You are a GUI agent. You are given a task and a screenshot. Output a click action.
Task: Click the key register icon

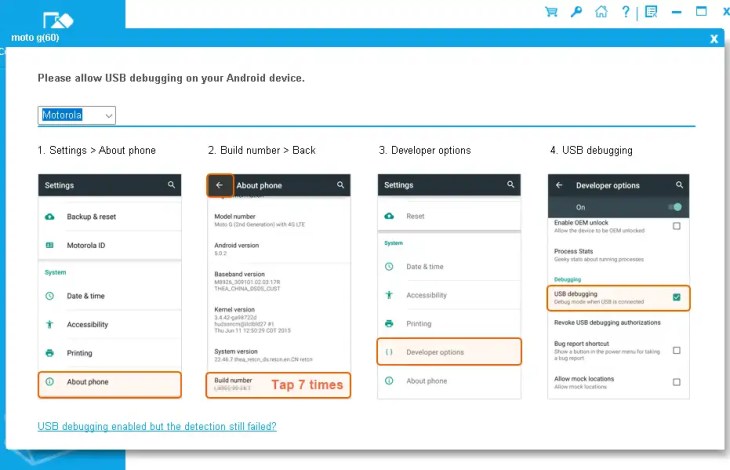576,12
